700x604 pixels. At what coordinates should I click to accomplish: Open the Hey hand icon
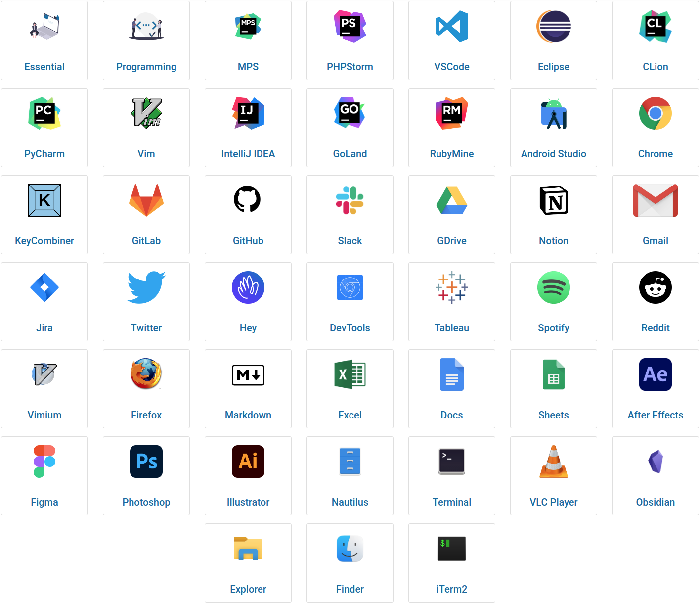[x=248, y=287]
